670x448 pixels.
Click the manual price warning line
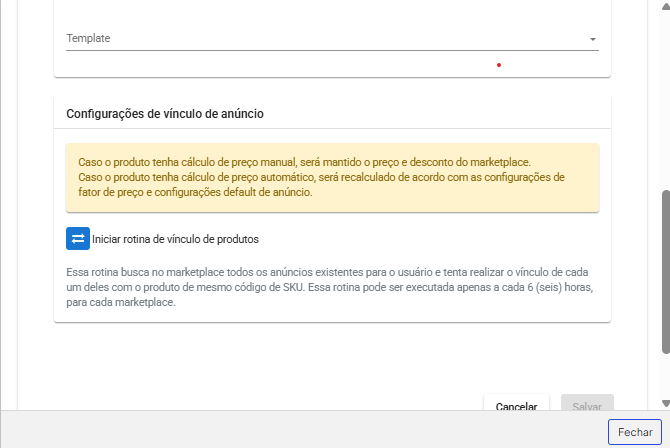[x=304, y=162]
